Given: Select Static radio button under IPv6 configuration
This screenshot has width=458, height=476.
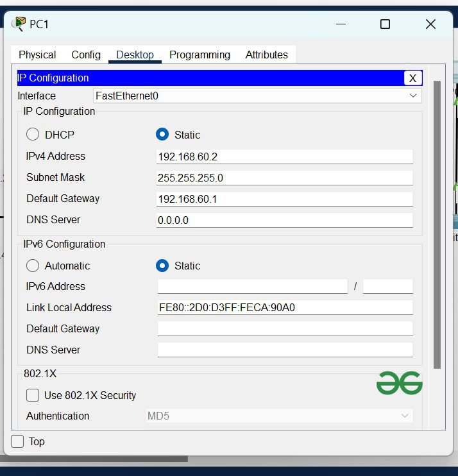Looking at the screenshot, I should coord(162,266).
